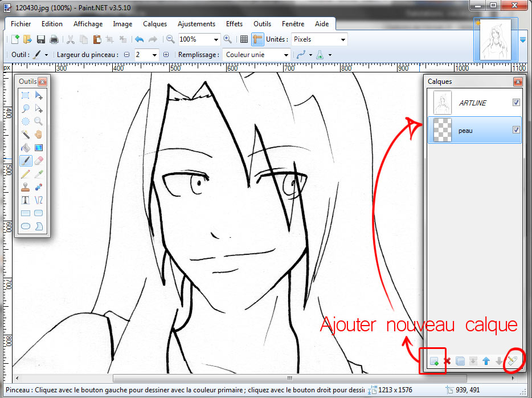
Task: Click the Cut scissors icon
Action: [71, 39]
